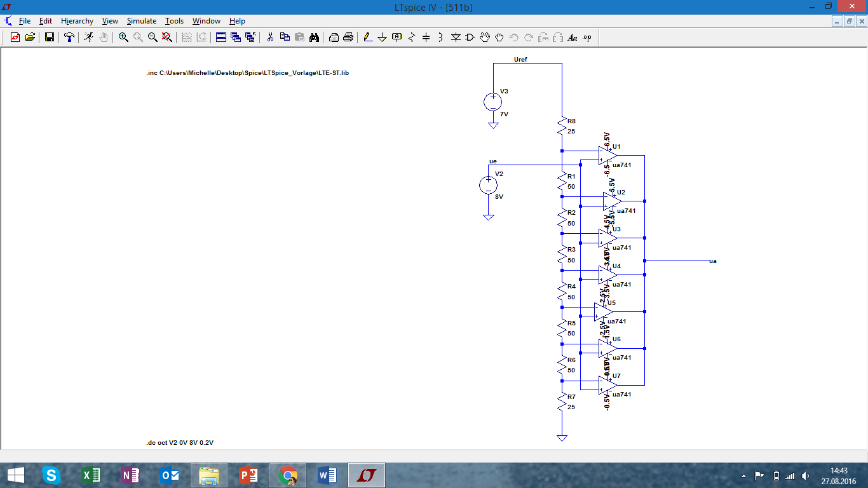Select op-amp U4 symbol

(x=607, y=275)
